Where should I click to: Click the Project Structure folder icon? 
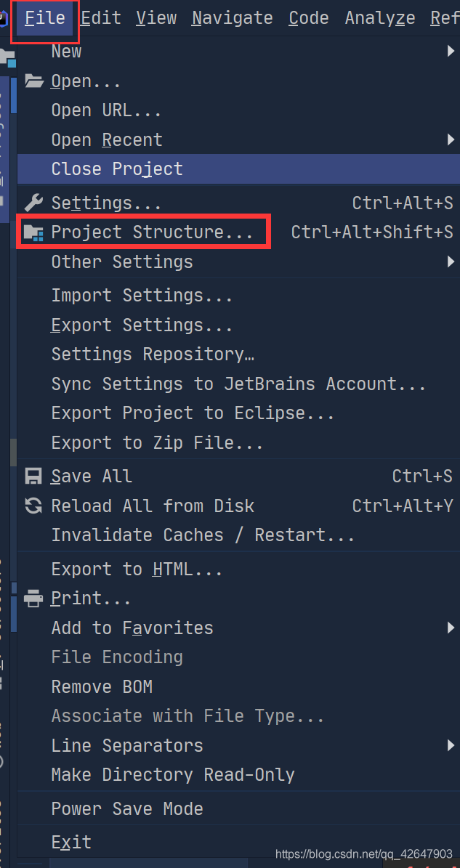tap(34, 232)
